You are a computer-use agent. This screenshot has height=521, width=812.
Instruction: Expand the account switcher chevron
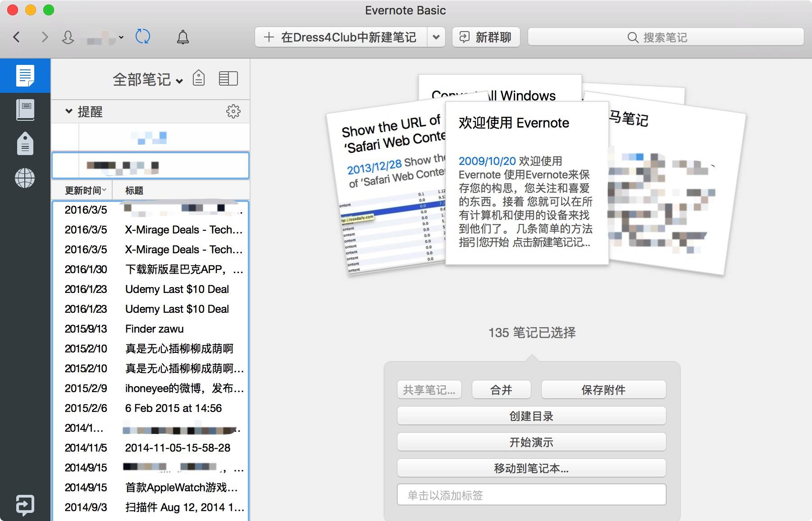(x=121, y=37)
